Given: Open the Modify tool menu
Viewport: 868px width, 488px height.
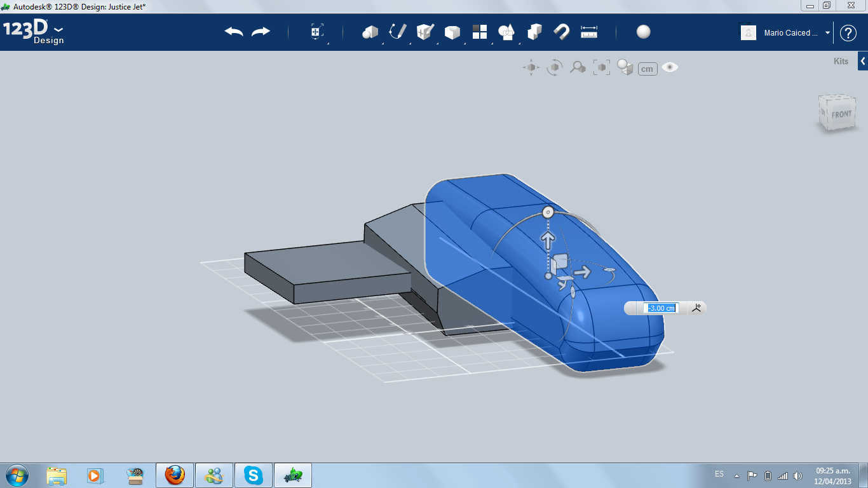Looking at the screenshot, I should 452,32.
